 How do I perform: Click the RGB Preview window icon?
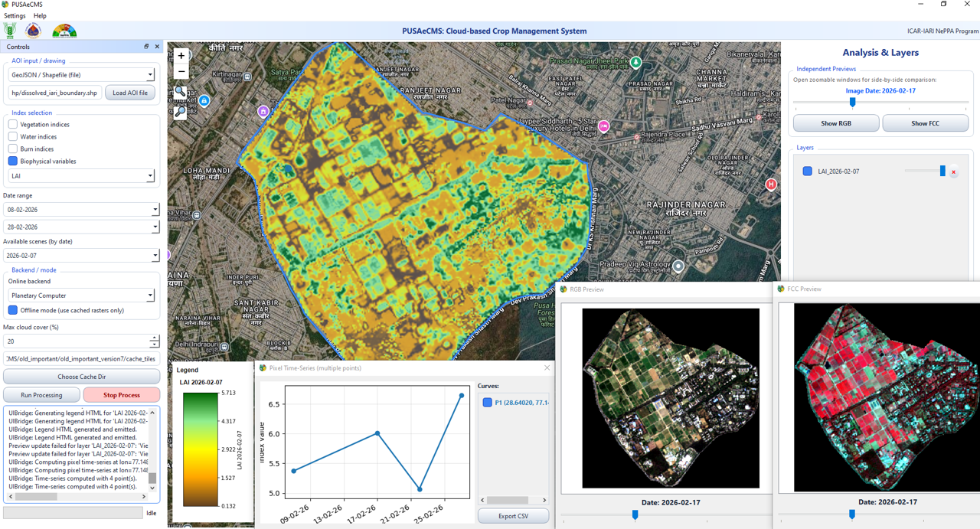(563, 289)
